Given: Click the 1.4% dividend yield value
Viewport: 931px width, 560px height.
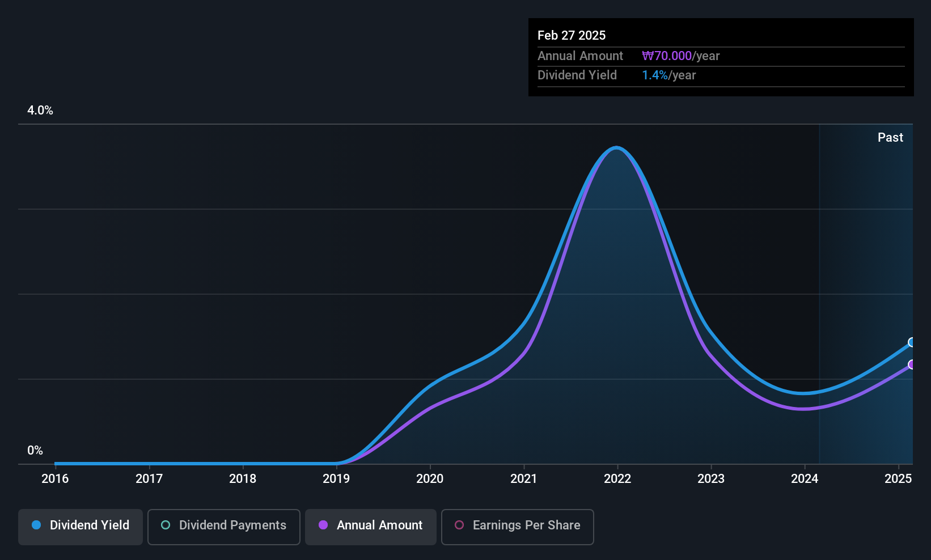Looking at the screenshot, I should click(x=655, y=75).
